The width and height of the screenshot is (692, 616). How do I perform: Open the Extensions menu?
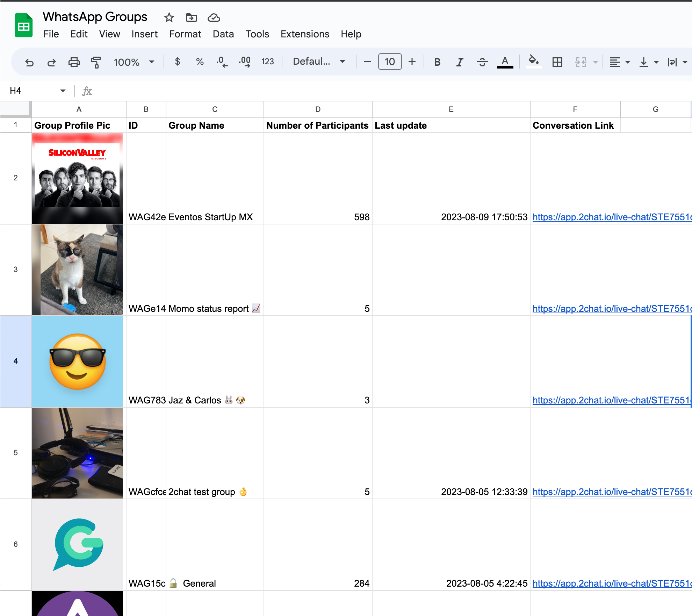[305, 34]
